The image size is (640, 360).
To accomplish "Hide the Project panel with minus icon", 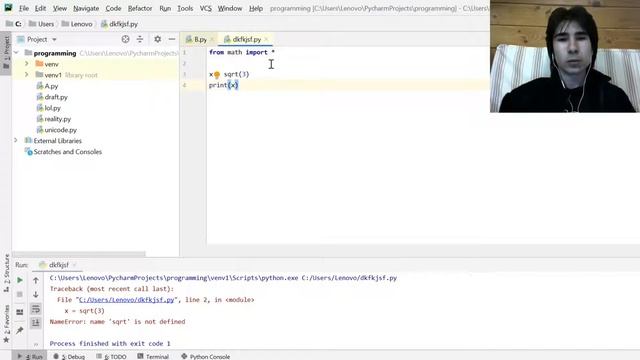I will 172,39.
